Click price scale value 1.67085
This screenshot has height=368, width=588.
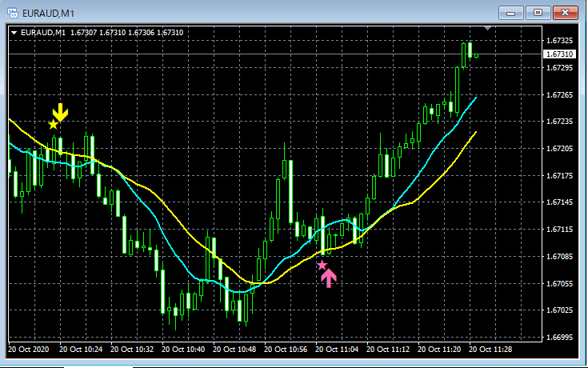click(559, 257)
